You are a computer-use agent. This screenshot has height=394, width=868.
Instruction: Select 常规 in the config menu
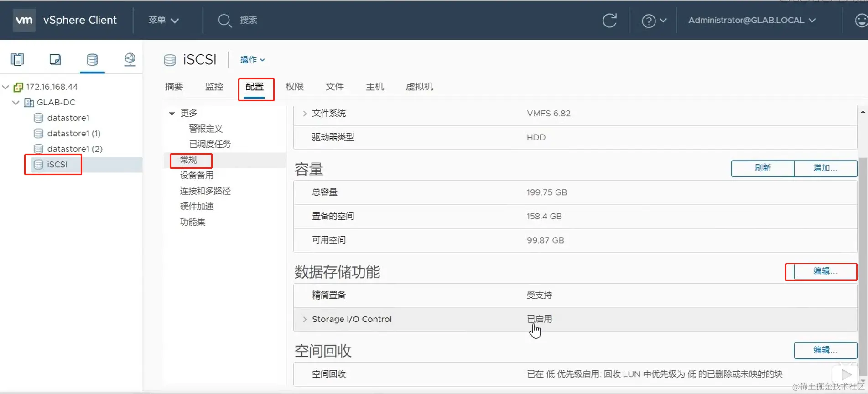(188, 160)
